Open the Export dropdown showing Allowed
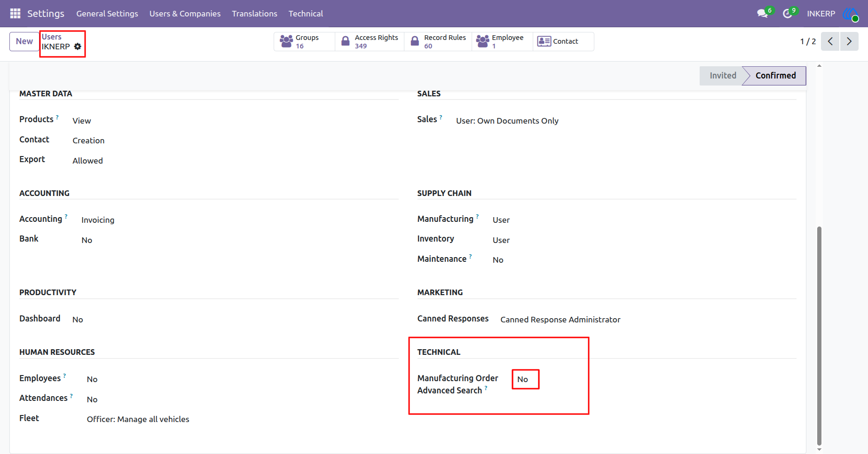 (87, 161)
